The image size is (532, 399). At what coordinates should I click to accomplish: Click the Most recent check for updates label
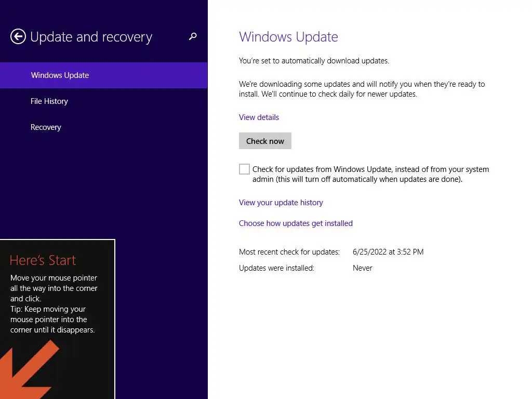289,252
